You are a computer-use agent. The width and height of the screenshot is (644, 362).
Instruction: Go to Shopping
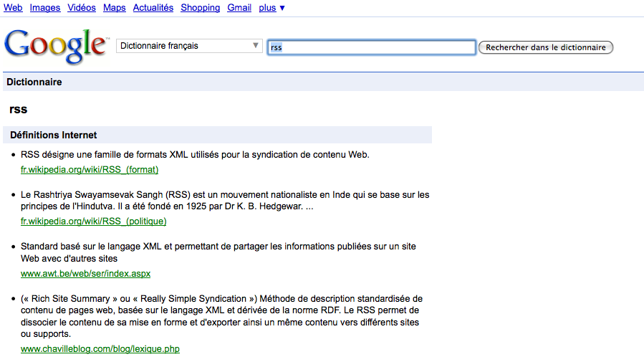[200, 8]
